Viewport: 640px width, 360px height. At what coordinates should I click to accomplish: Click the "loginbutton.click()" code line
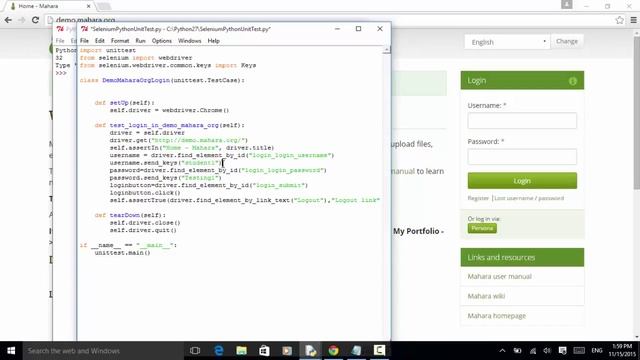[x=145, y=193]
